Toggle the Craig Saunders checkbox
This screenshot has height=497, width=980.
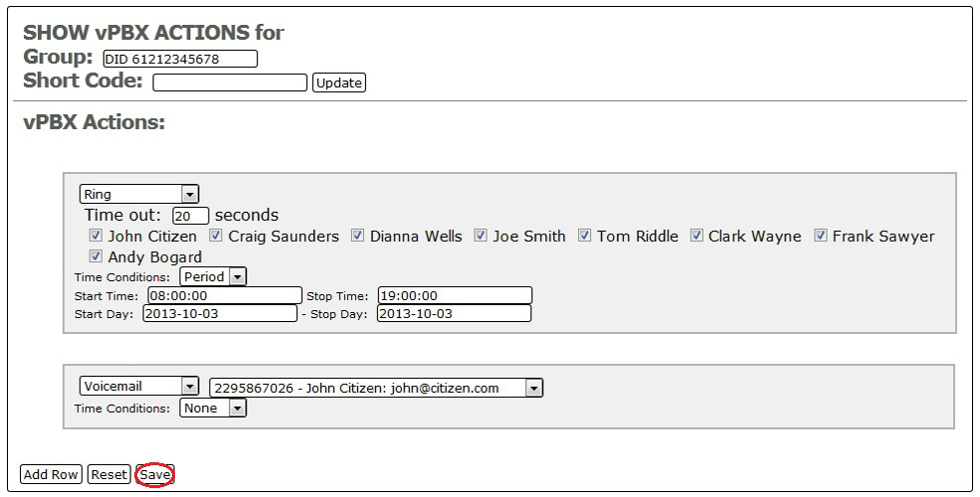216,237
